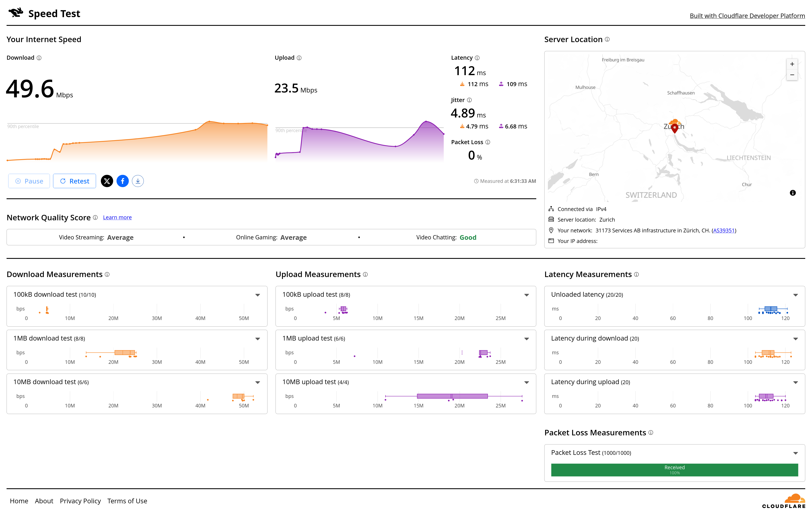Retest the internet speed
The width and height of the screenshot is (812, 516).
[x=74, y=181]
